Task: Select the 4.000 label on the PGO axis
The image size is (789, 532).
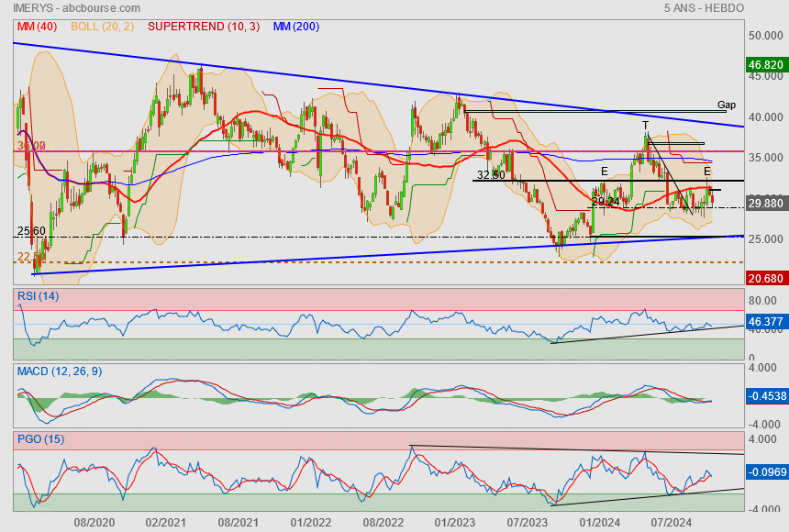Action: (x=762, y=439)
